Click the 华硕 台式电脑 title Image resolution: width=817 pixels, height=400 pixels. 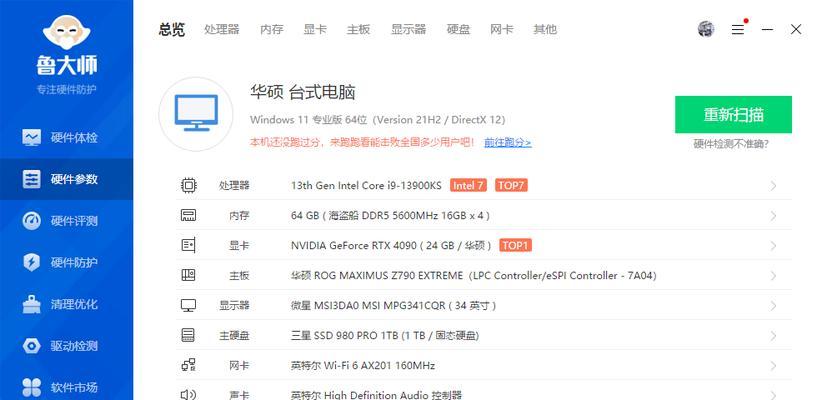coord(303,93)
